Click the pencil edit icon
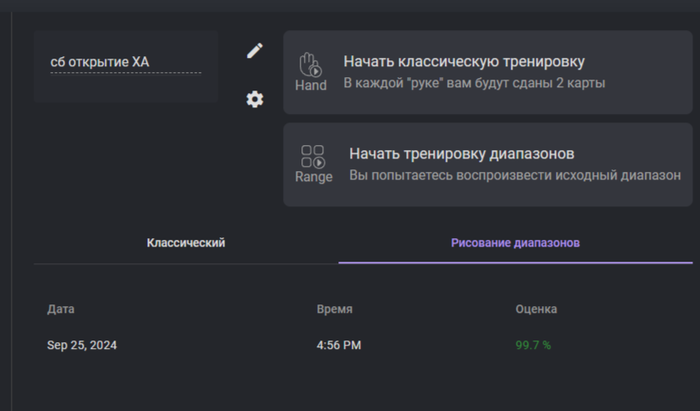The height and width of the screenshot is (411, 700). [255, 50]
